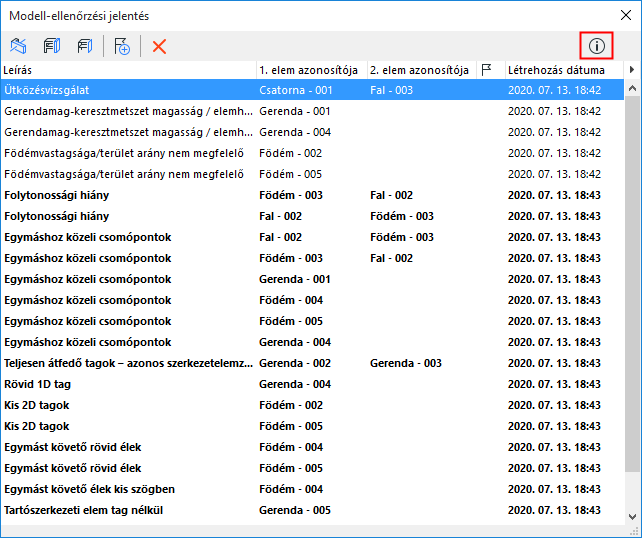Select Kis 2D tagok row for Födém - 002
Image resolution: width=642 pixels, height=538 pixels.
[x=312, y=405]
